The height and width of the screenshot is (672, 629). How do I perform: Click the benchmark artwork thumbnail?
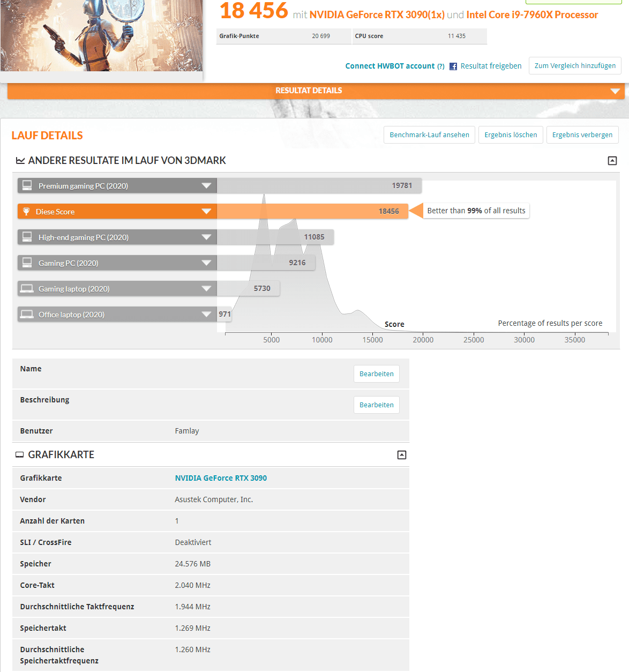[101, 35]
